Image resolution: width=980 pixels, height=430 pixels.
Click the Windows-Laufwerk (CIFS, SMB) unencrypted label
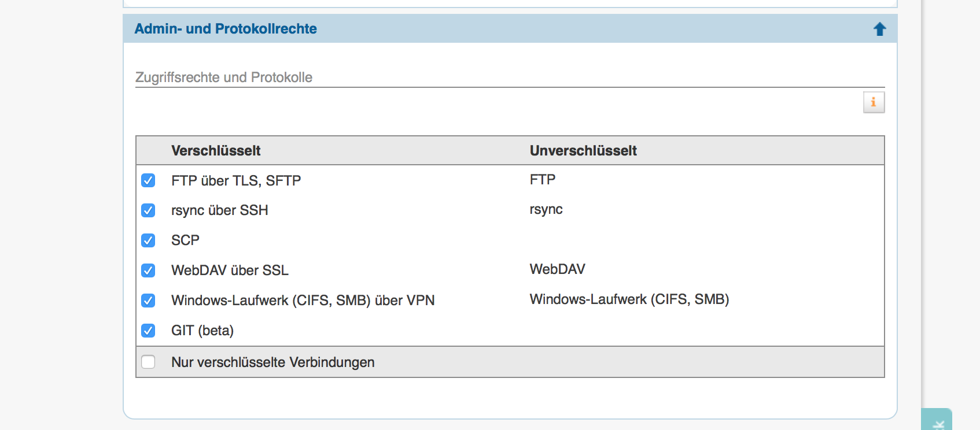629,299
